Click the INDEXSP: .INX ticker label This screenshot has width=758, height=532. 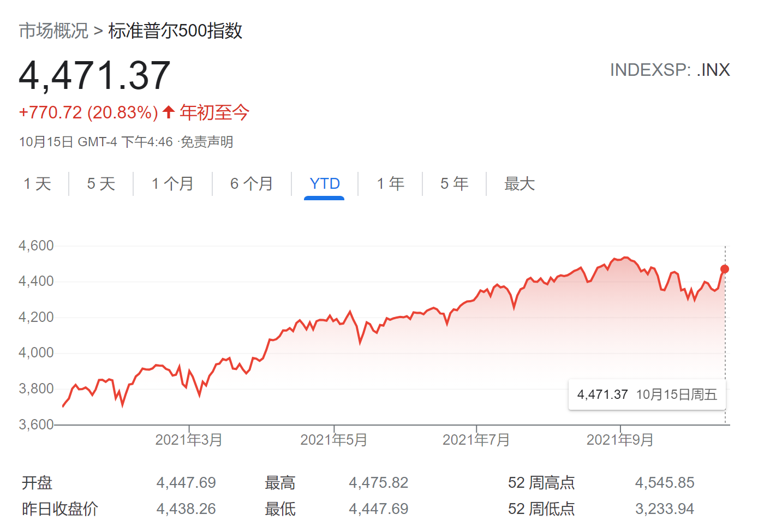tap(670, 70)
